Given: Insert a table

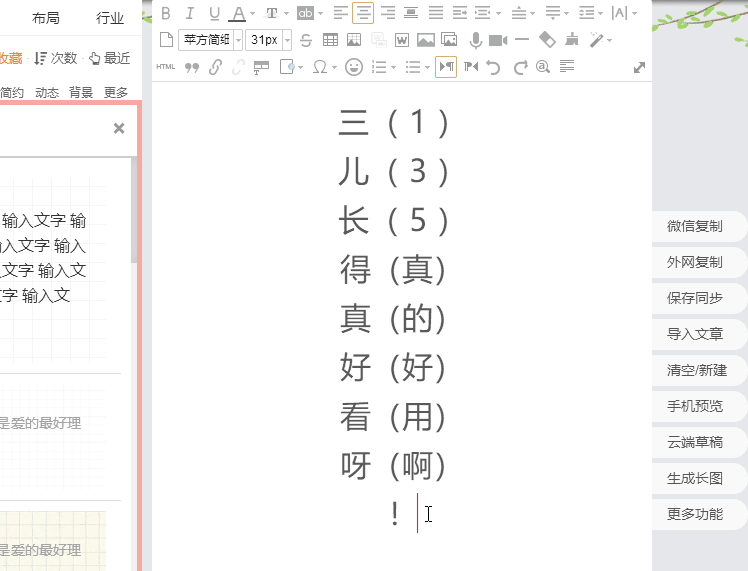Looking at the screenshot, I should click(330, 40).
